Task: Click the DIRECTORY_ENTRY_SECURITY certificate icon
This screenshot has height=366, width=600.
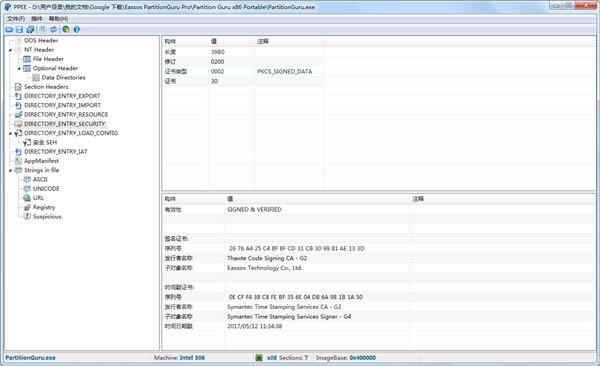Action: click(18, 124)
